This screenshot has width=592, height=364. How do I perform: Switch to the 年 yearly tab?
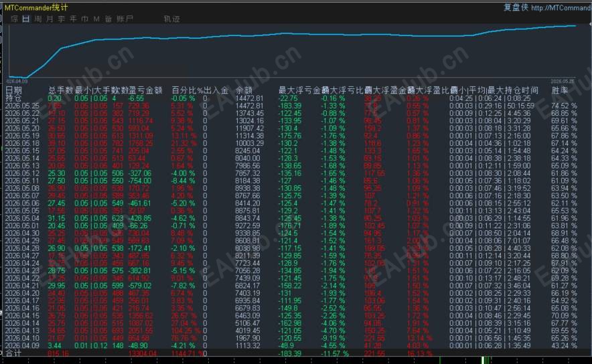[73, 19]
